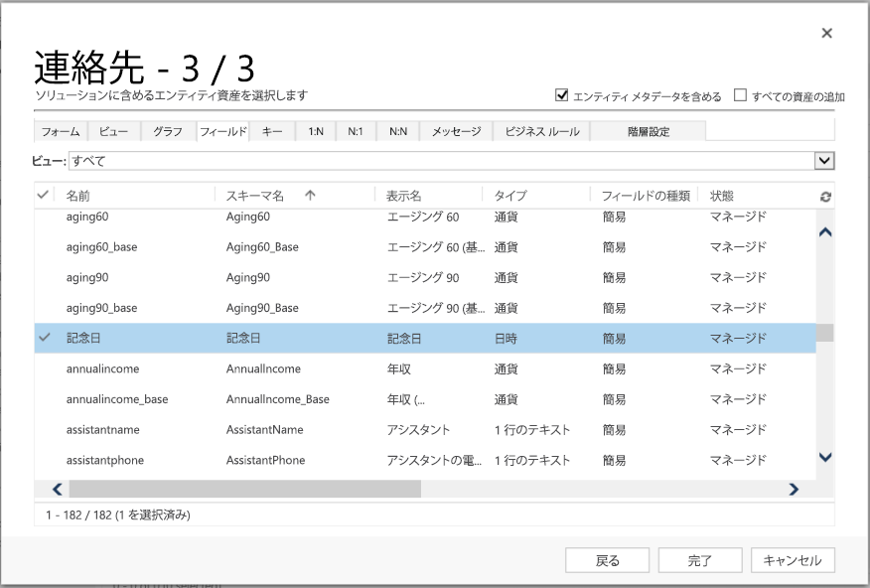Select the フィールド tab

223,131
